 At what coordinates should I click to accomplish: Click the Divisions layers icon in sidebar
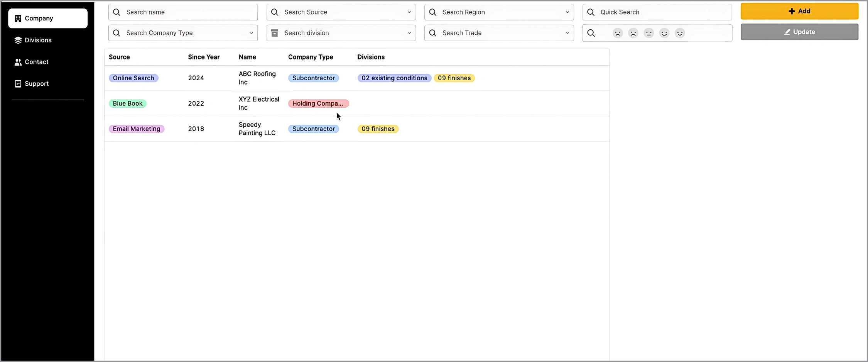tap(18, 40)
